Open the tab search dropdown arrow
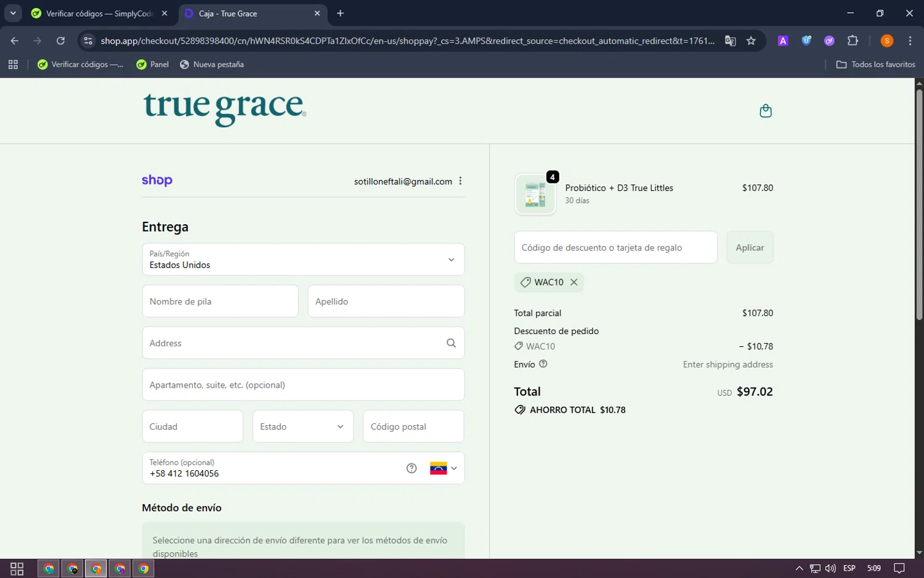 pos(13,13)
